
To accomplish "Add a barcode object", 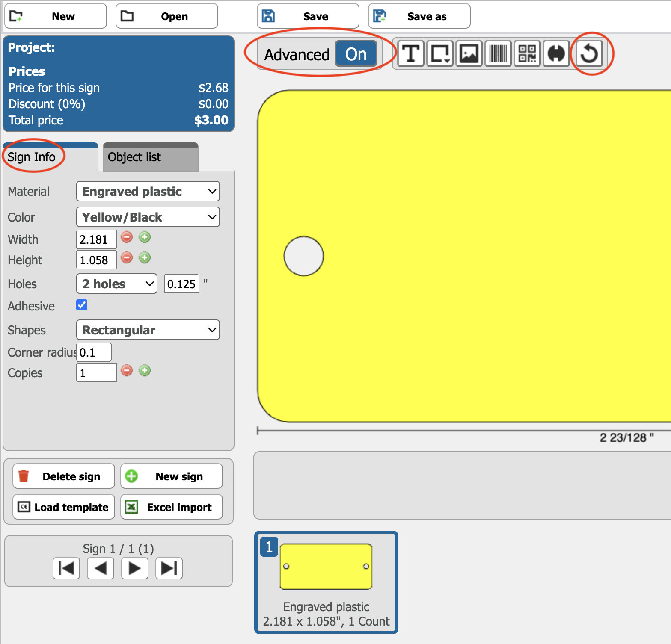I will [x=498, y=54].
